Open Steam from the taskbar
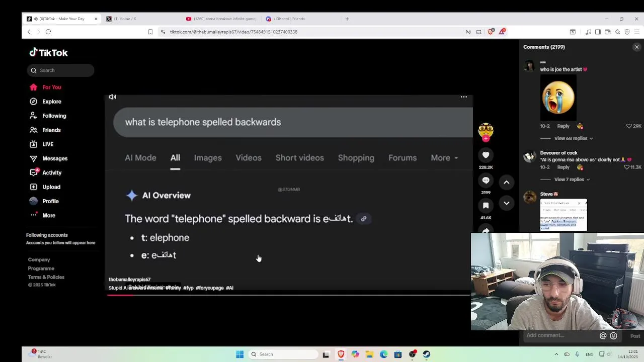Image resolution: width=644 pixels, height=362 pixels. [x=427, y=354]
